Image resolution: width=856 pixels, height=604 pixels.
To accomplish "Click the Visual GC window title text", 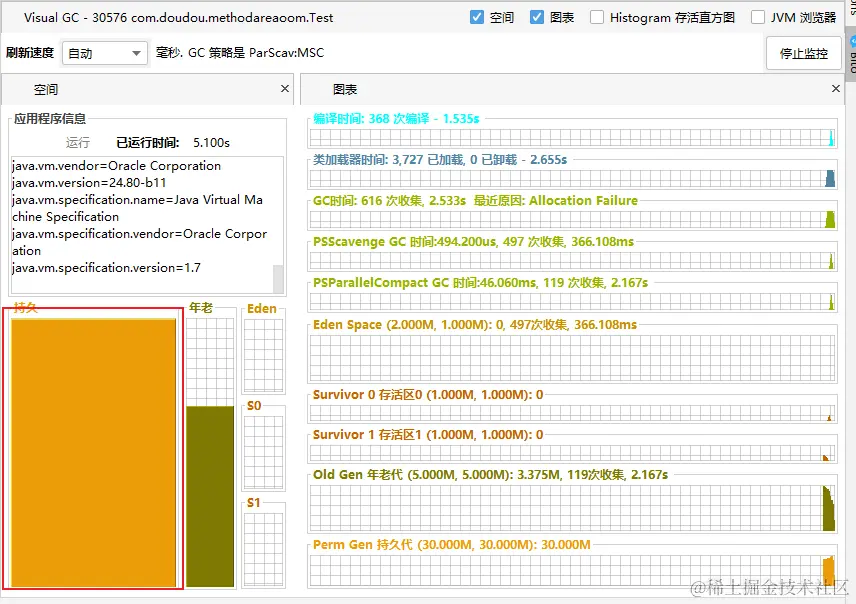I will [x=179, y=17].
